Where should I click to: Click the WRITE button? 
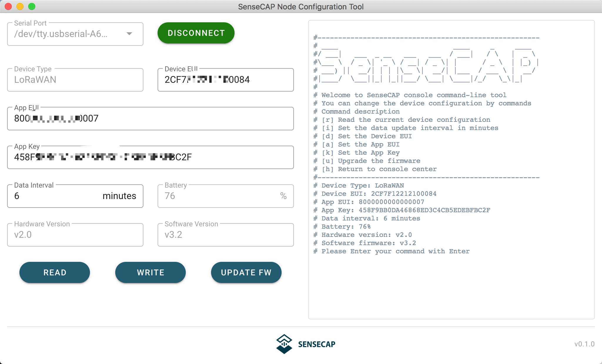click(x=150, y=272)
